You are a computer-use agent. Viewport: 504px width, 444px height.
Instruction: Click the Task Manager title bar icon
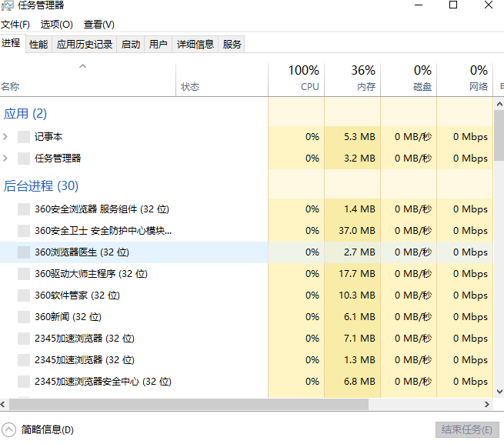[x=8, y=5]
